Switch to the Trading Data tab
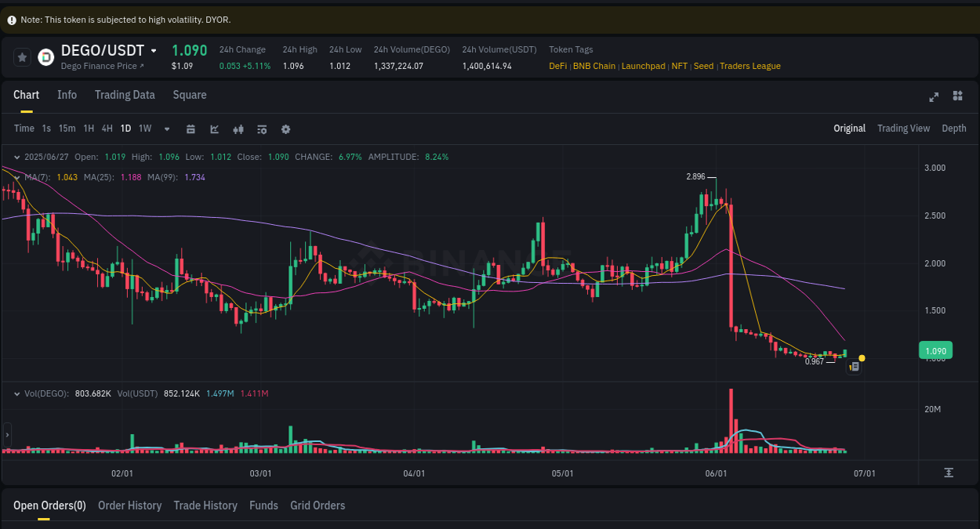The image size is (980, 529). click(125, 94)
